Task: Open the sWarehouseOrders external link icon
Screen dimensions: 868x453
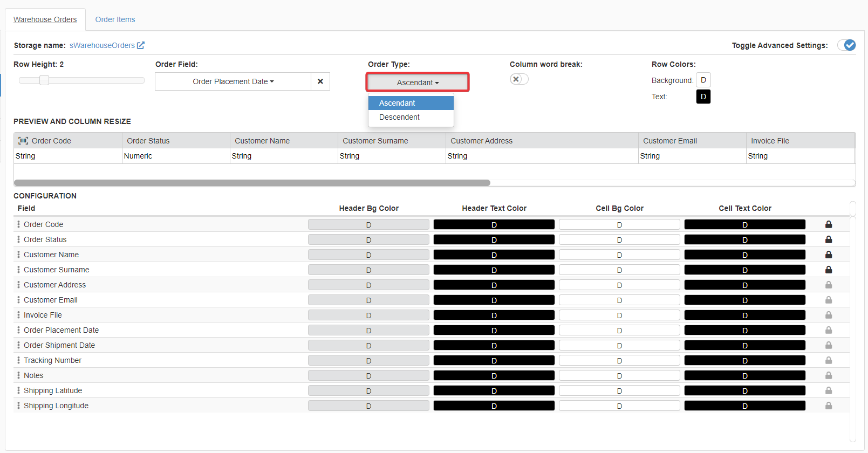Action: pos(141,45)
